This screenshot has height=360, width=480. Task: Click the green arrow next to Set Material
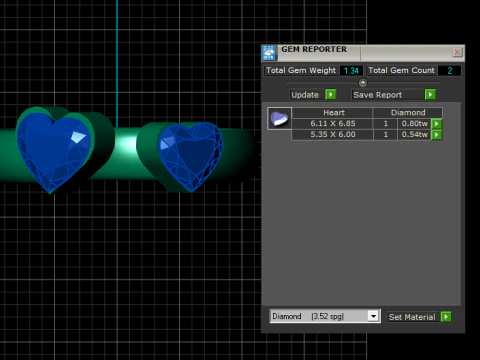446,317
